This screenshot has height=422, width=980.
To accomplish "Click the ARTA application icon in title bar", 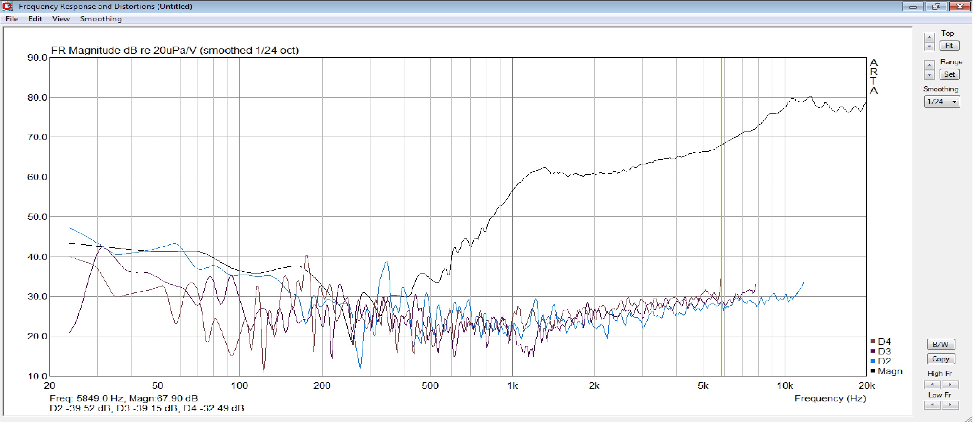I will click(x=8, y=6).
